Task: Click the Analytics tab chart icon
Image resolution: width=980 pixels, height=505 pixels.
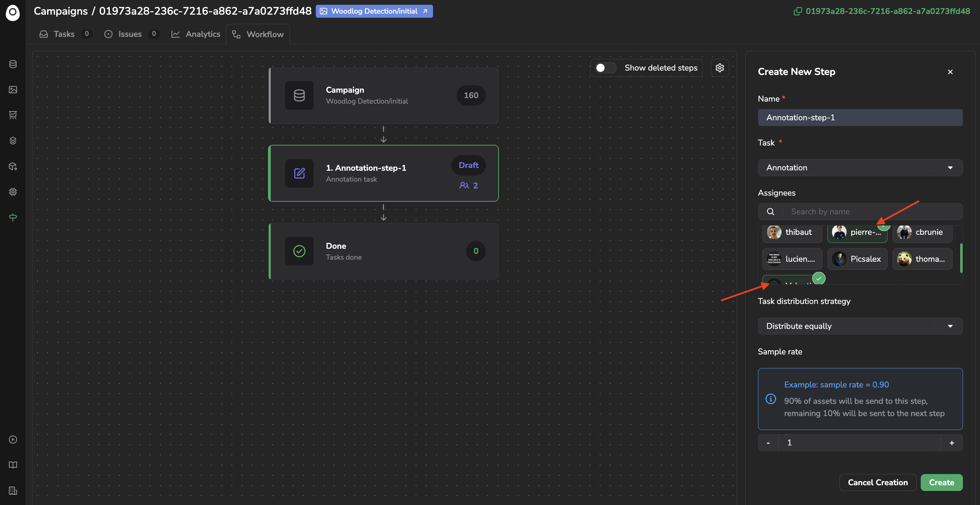Action: (x=175, y=34)
